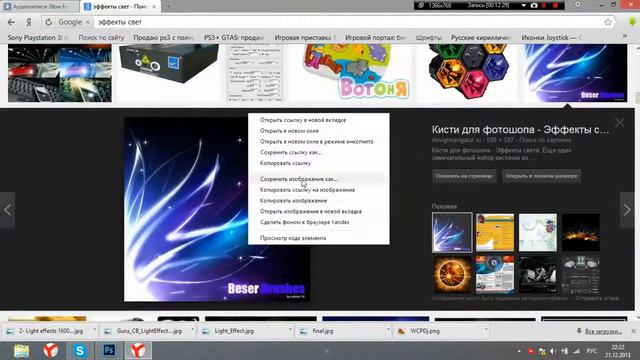Close the 'эффекты свет' tab

point(154,7)
